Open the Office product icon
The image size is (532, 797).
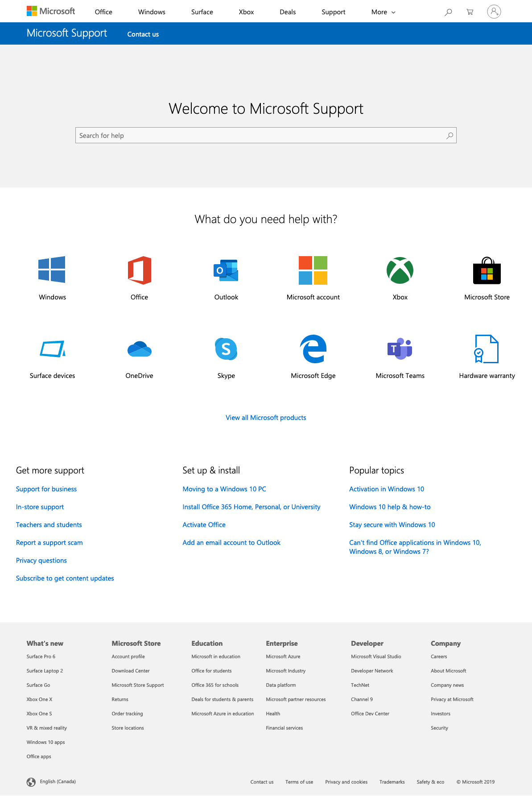pos(140,270)
